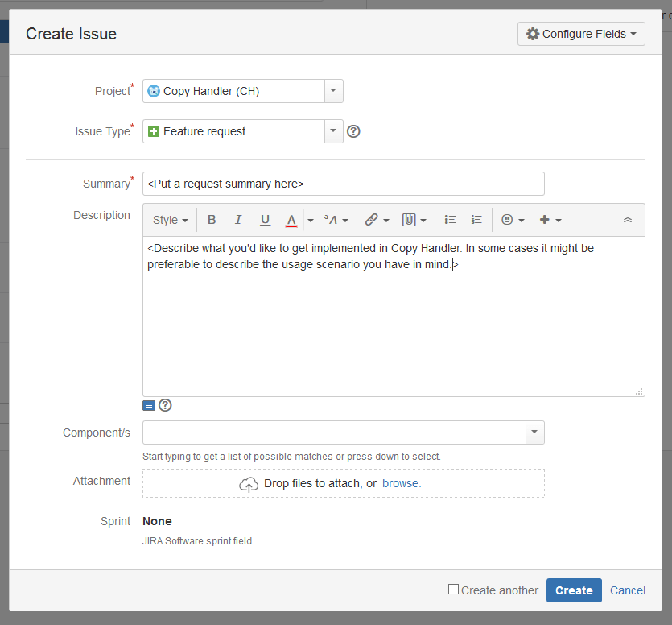Open the emoji insert menu
The image size is (672, 625).
[x=508, y=219]
